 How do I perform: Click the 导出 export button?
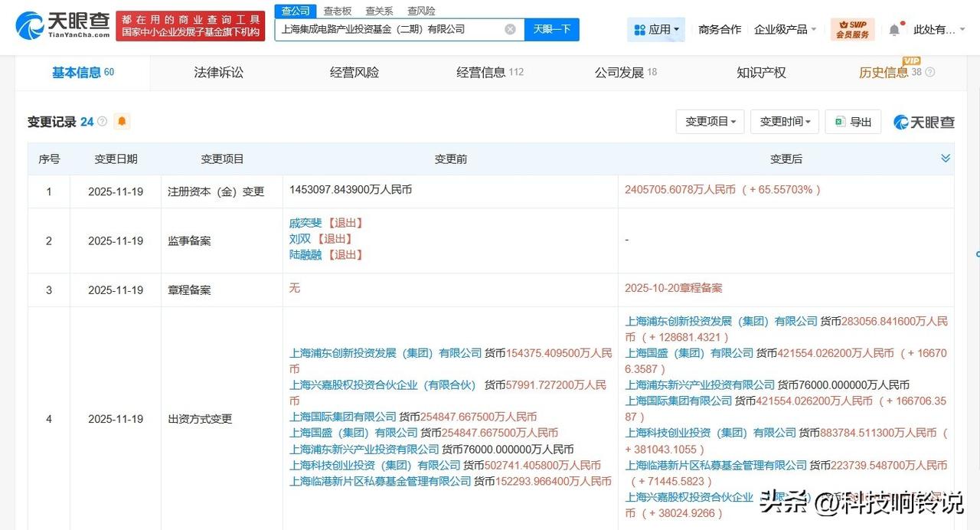pos(853,122)
